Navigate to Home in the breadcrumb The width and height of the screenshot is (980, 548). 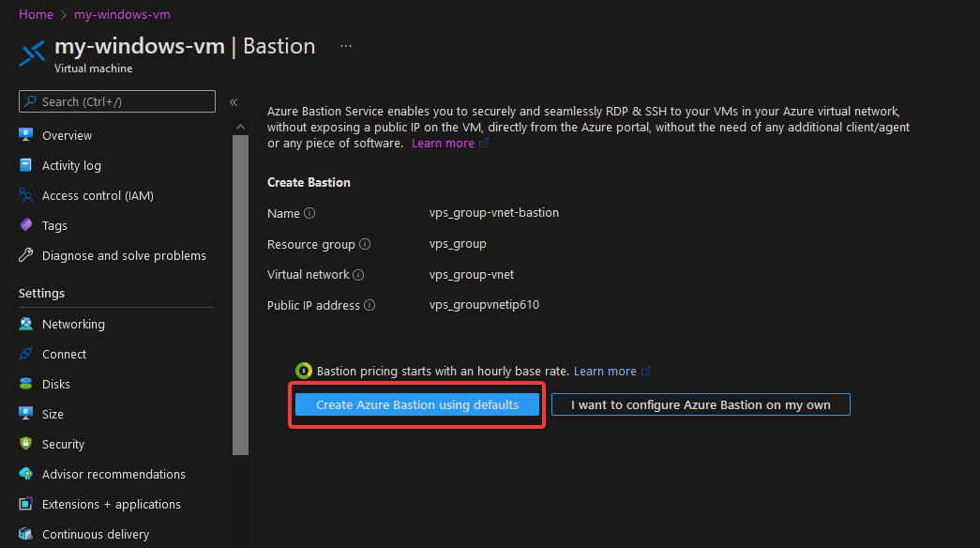36,14
